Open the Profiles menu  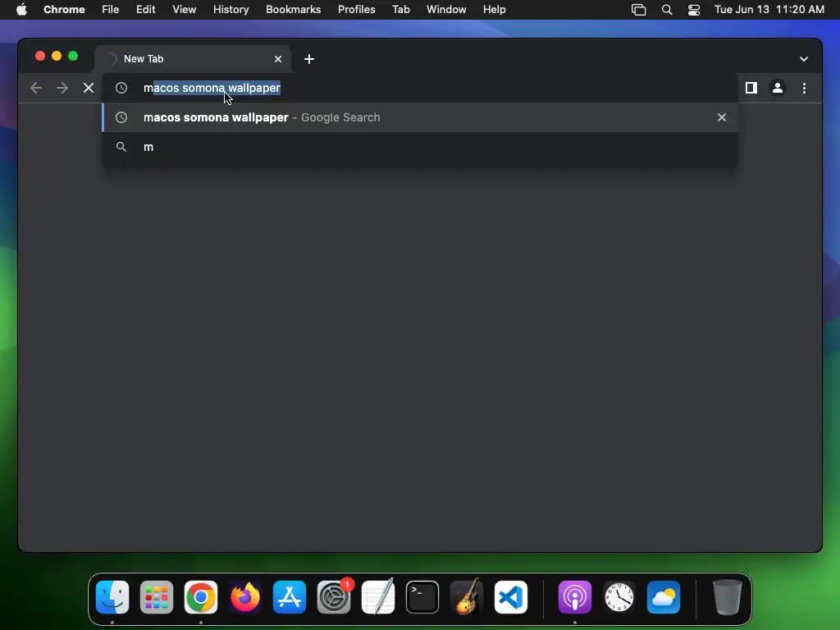(x=356, y=10)
